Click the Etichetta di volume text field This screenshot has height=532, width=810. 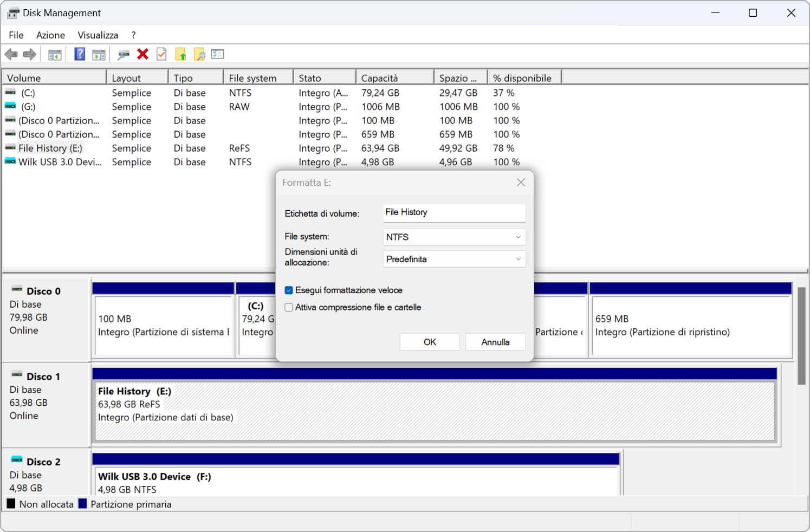click(x=453, y=213)
